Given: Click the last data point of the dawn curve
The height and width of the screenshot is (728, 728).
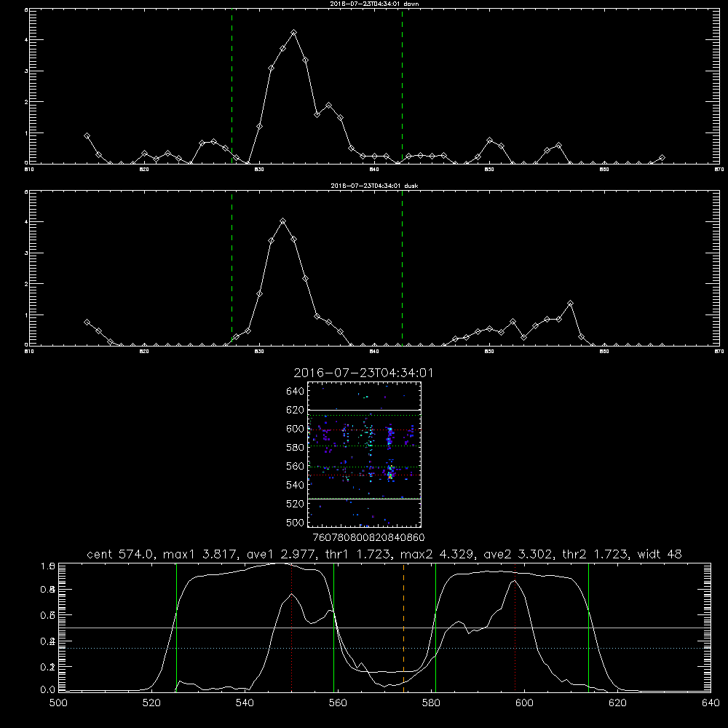Looking at the screenshot, I should click(662, 158).
